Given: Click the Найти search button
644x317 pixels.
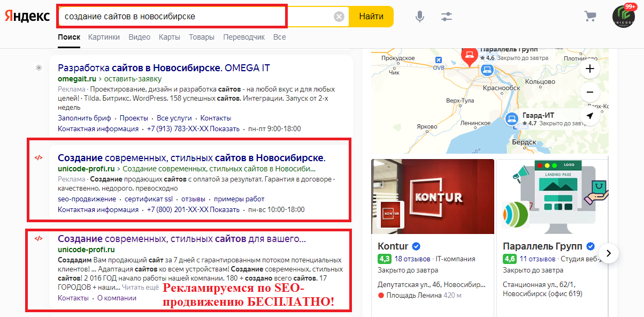Looking at the screenshot, I should [371, 17].
